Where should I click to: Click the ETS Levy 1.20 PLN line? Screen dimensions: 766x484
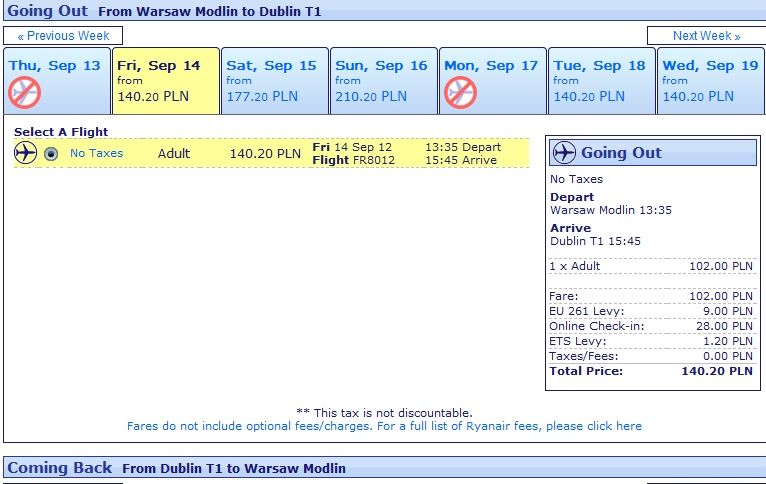tap(651, 341)
